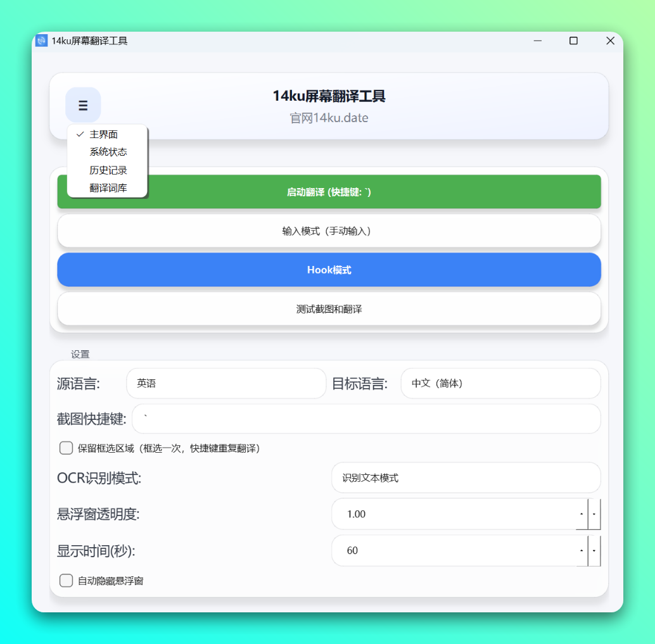Expand 目标语言 dropdown showing 中文（简体）
This screenshot has width=655, height=644.
pos(500,384)
